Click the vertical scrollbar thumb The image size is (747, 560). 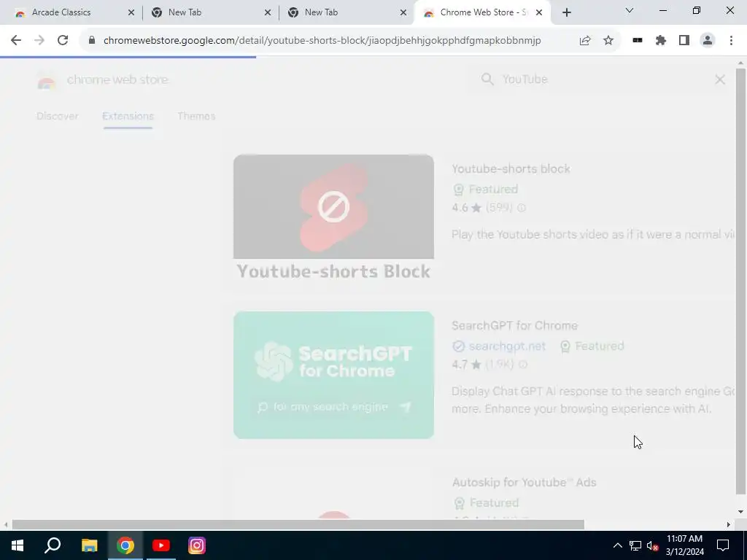[740, 281]
